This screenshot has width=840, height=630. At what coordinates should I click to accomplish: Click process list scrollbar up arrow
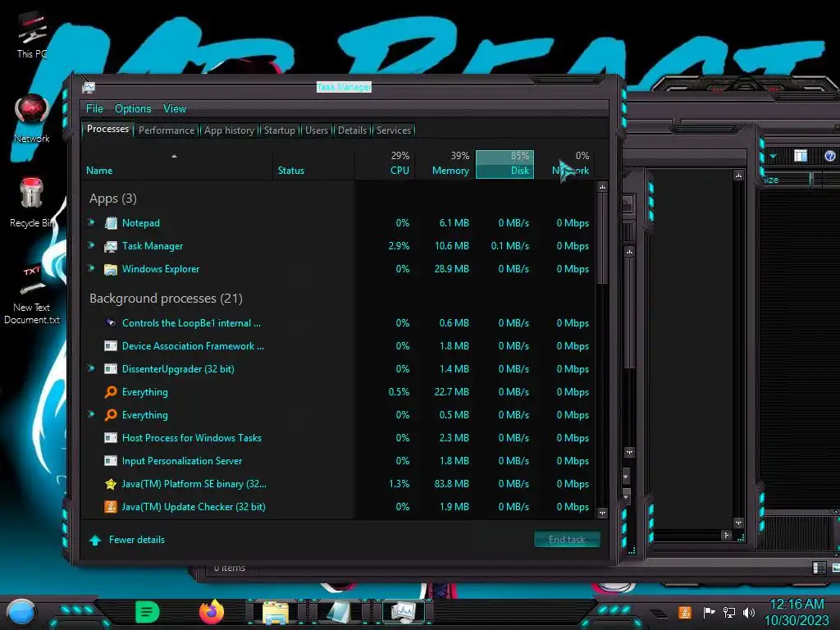pyautogui.click(x=603, y=187)
